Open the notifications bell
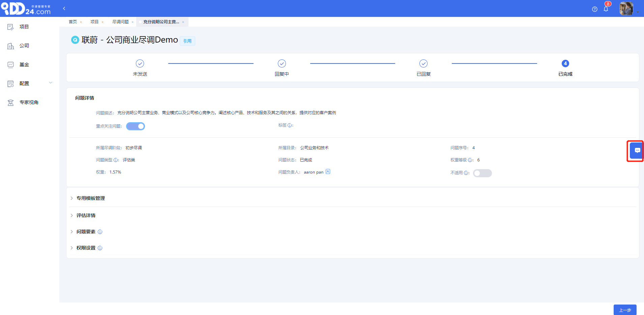Image resolution: width=644 pixels, height=315 pixels. [x=606, y=9]
